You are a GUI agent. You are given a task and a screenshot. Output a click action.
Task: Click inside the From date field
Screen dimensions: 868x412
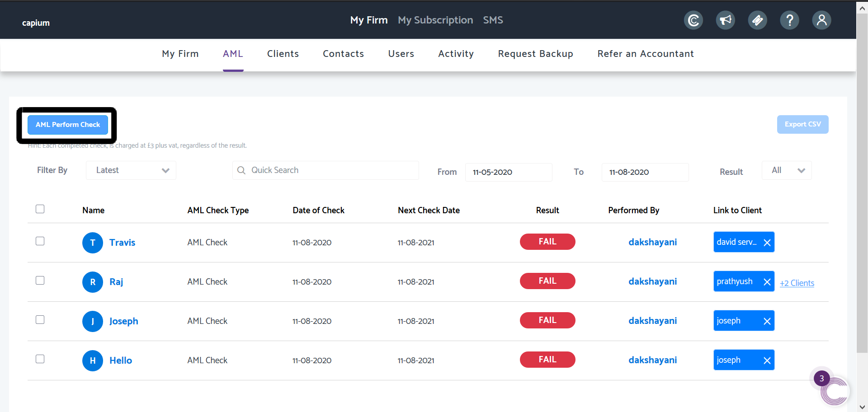pos(508,172)
